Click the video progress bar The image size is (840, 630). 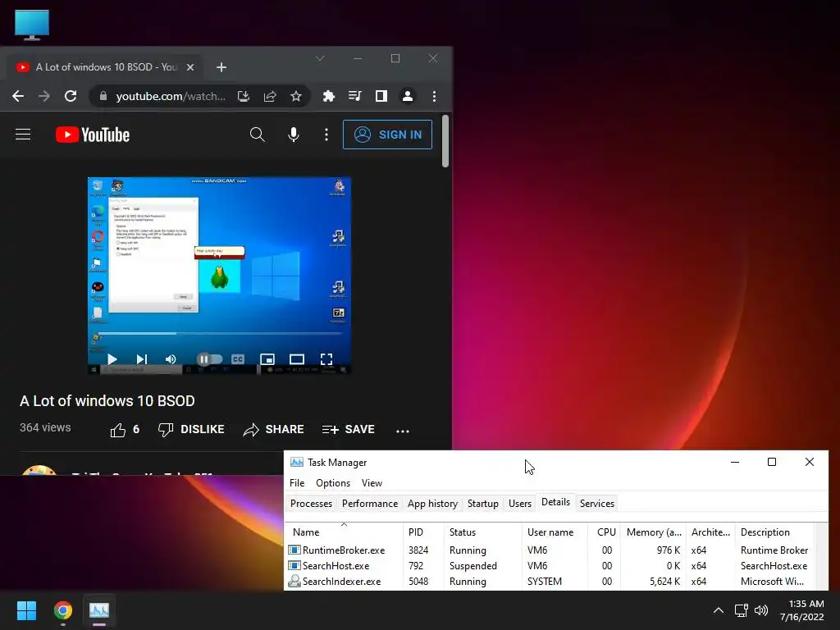(220, 334)
